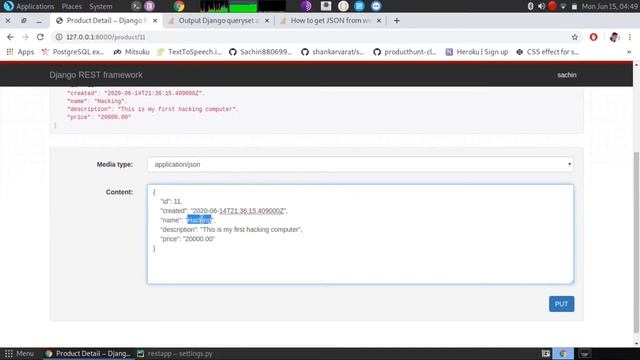The image size is (640, 360).
Task: Open the PostgreSQL ex... bookmark
Action: pos(73,52)
